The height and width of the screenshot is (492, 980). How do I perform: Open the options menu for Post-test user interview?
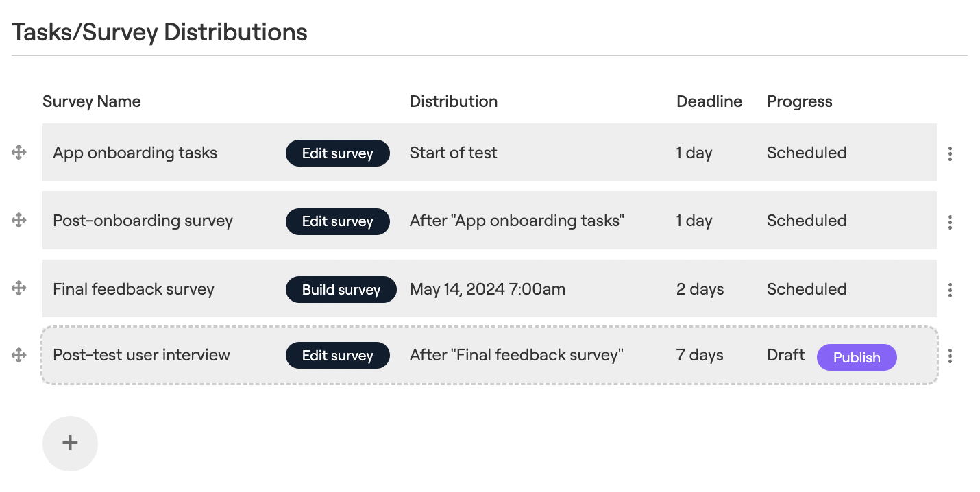[x=951, y=356]
